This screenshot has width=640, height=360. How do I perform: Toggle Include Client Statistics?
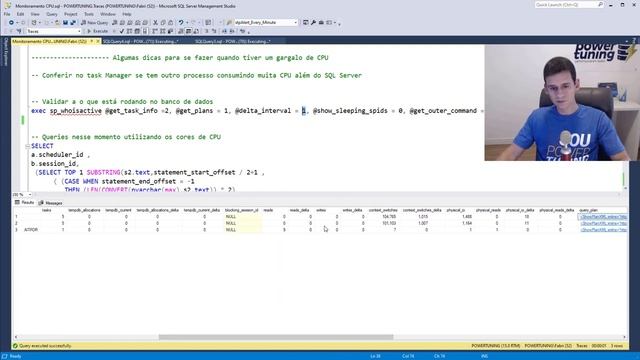pyautogui.click(x=170, y=31)
